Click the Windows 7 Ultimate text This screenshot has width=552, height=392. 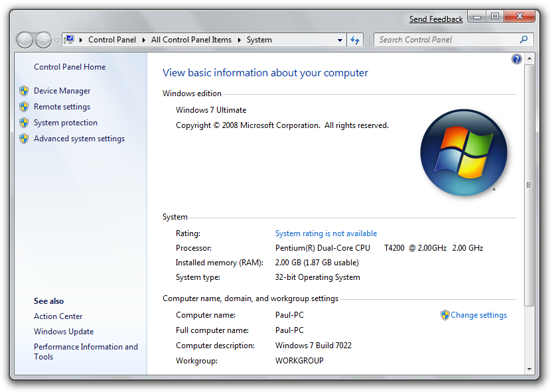tap(211, 110)
